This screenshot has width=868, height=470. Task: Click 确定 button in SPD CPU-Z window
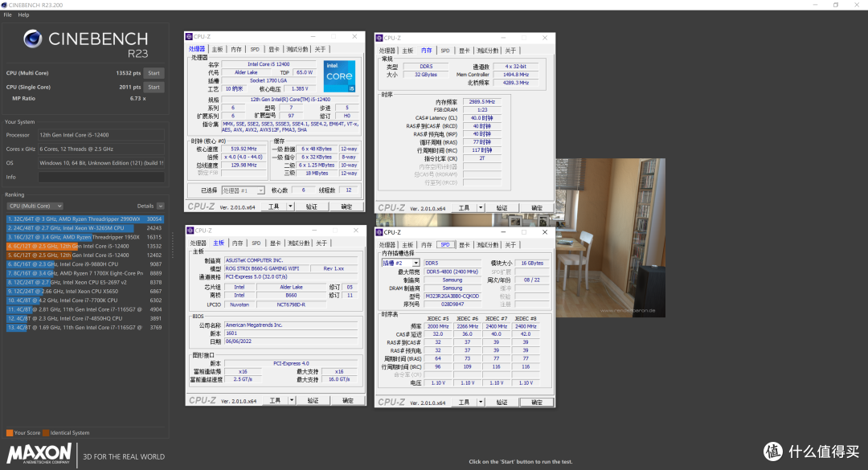(x=537, y=403)
